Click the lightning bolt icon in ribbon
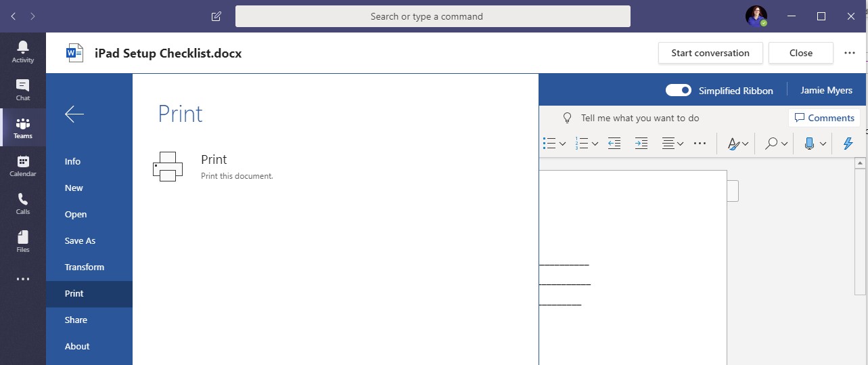This screenshot has height=365, width=868. click(x=848, y=144)
